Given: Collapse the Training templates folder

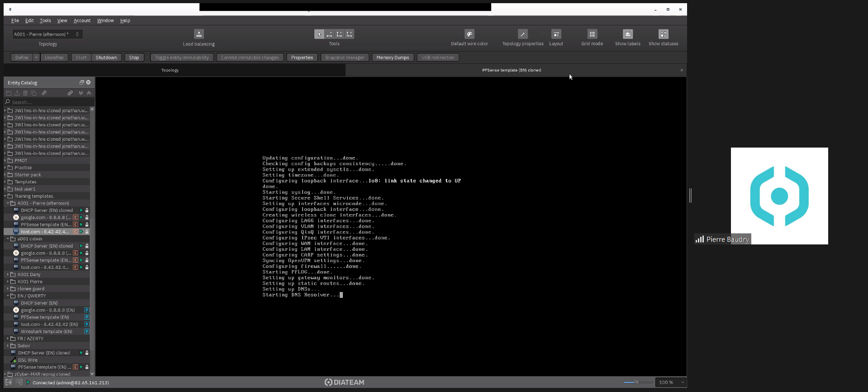Looking at the screenshot, I should click(5, 196).
